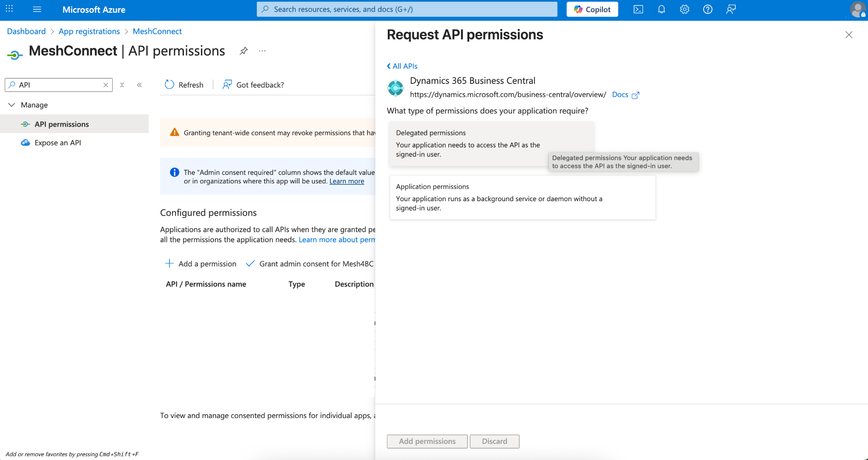Click the feedback icon in top bar

click(731, 9)
